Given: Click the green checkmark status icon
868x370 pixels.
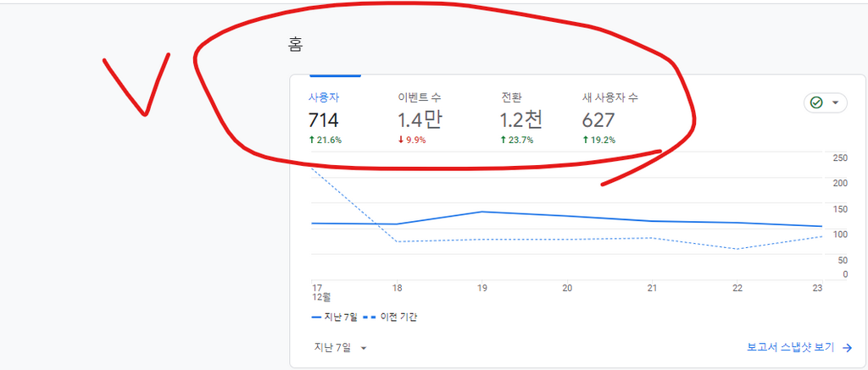Looking at the screenshot, I should [x=816, y=102].
